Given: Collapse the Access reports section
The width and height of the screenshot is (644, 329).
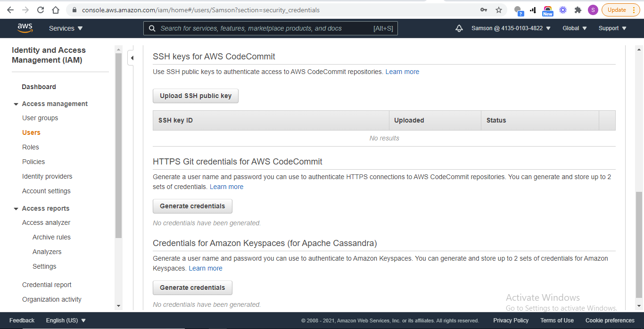Looking at the screenshot, I should 16,208.
